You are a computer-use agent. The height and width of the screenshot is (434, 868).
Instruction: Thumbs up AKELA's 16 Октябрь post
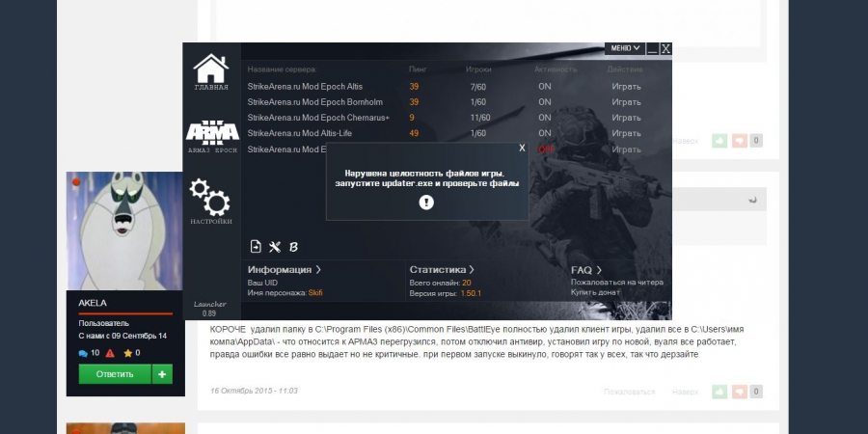pyautogui.click(x=719, y=392)
